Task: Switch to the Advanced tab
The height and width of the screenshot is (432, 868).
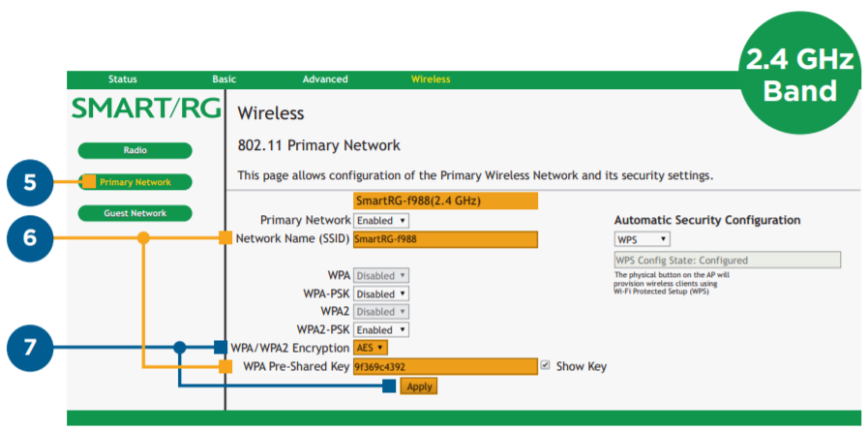Action: 325,79
